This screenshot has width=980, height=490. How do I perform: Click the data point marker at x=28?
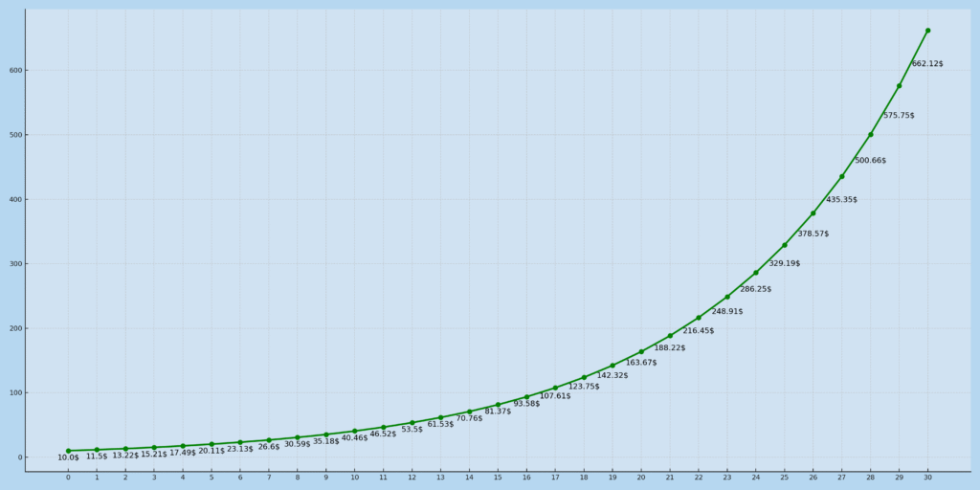pos(871,134)
